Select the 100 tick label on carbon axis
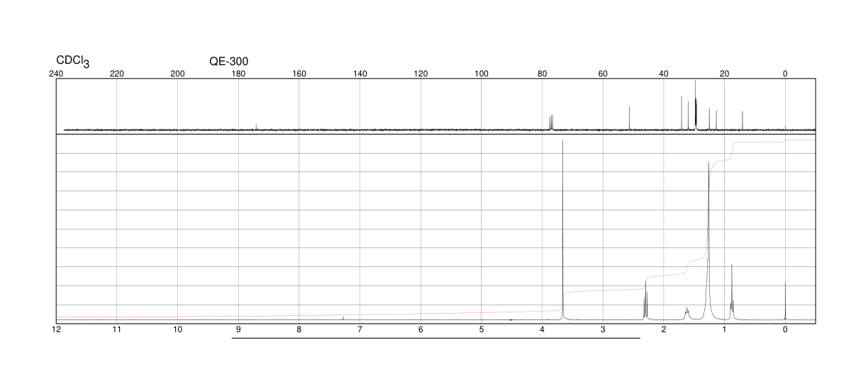The width and height of the screenshot is (868, 374). (482, 74)
